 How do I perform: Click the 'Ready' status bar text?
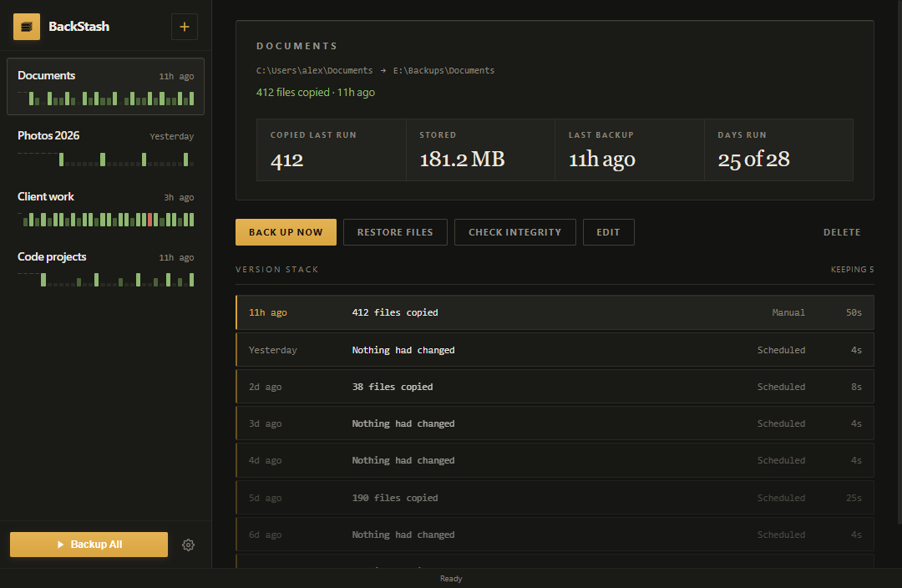tap(451, 579)
